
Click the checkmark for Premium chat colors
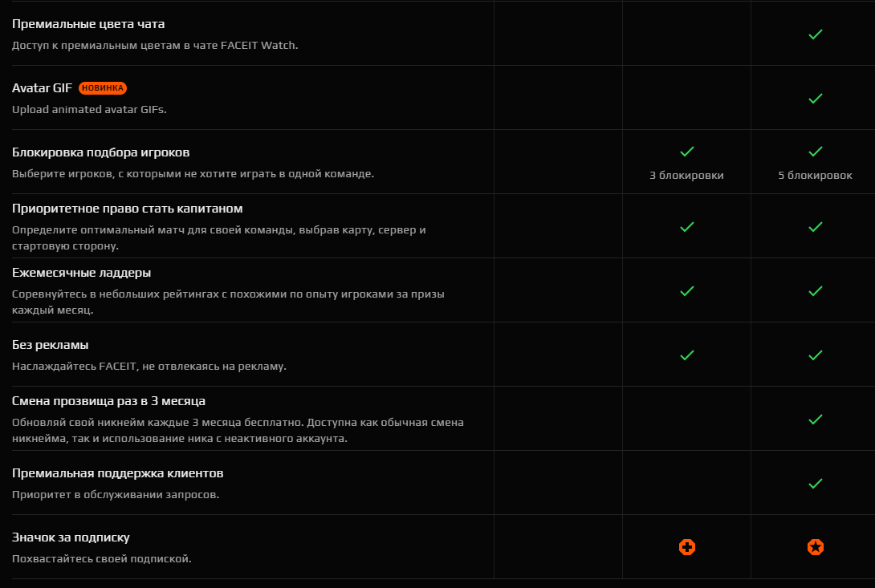(816, 34)
